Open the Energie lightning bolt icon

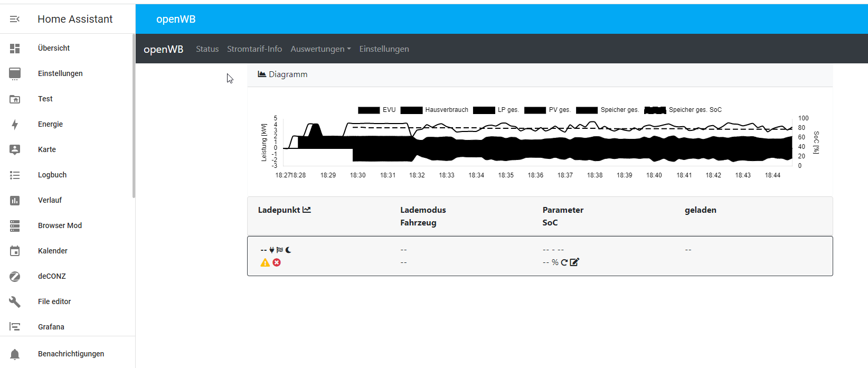(15, 125)
